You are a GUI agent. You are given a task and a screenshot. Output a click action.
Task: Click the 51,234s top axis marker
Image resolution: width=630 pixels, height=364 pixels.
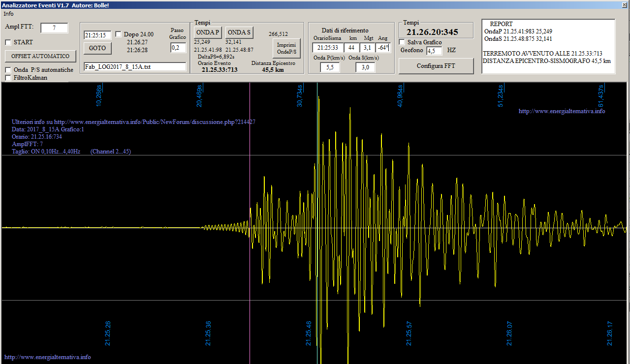(x=501, y=95)
